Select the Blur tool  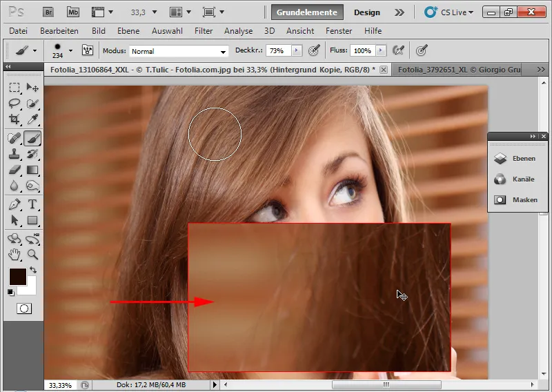pos(14,186)
